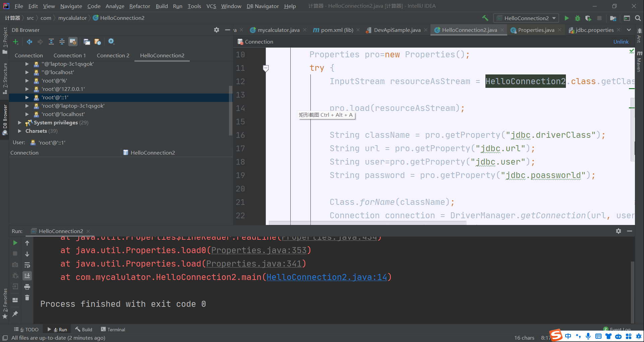Screen dimensions: 644x342
Task: Click the Expand All icon in DB Browser toolbar
Action: point(51,42)
